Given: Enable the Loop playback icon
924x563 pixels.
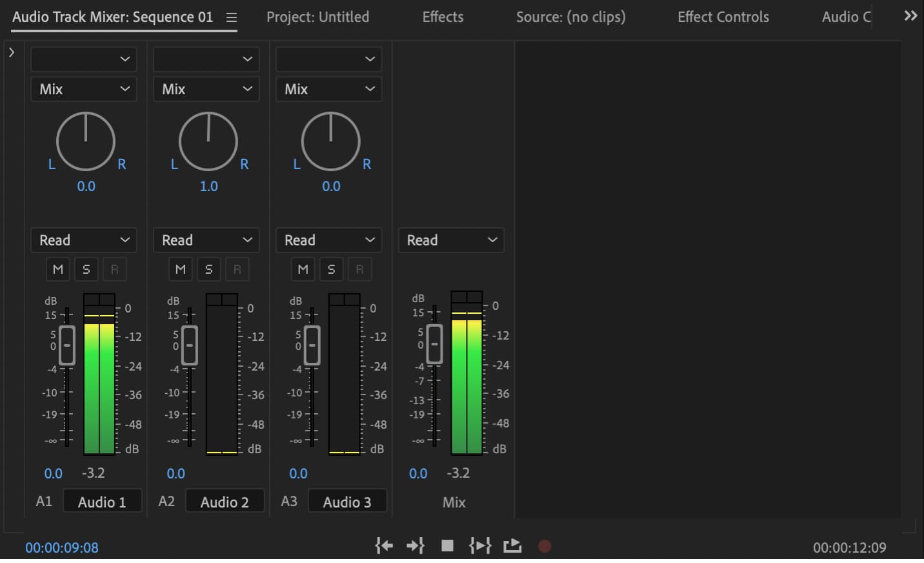Looking at the screenshot, I should coord(513,546).
